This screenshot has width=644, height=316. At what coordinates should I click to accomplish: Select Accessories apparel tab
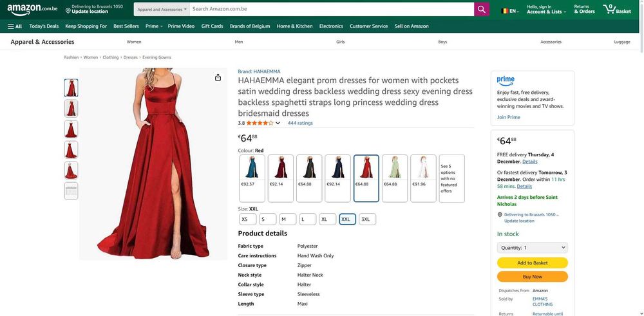551,42
